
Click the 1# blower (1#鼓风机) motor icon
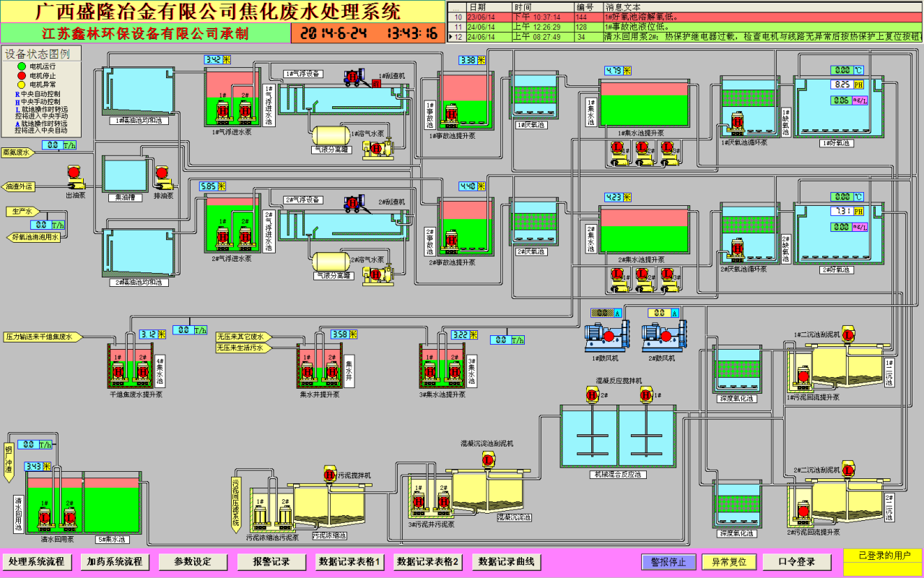click(x=604, y=335)
